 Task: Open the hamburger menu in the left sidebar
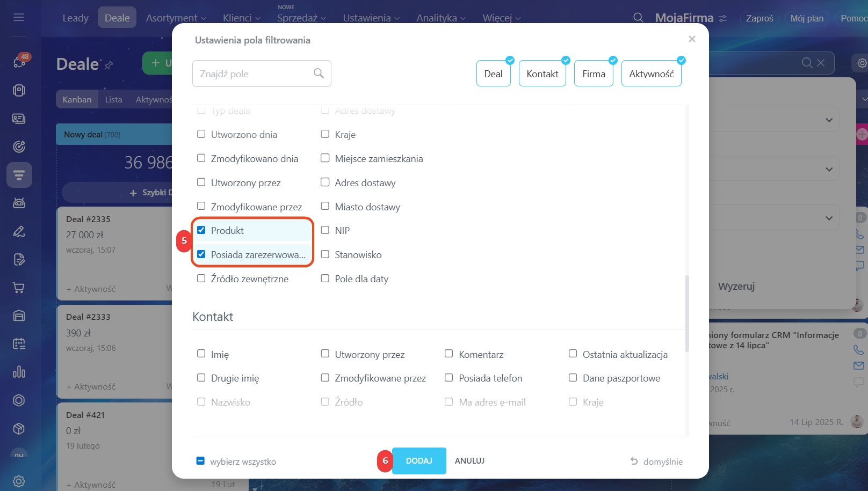pos(19,17)
